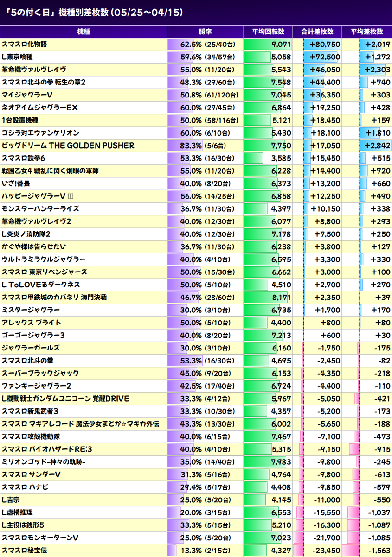Click the ジャグラーガールズ row name
392x557 pixels.
click(x=31, y=348)
